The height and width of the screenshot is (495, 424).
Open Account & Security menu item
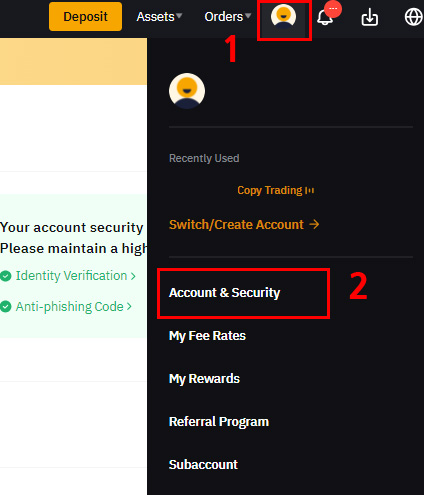(x=224, y=293)
